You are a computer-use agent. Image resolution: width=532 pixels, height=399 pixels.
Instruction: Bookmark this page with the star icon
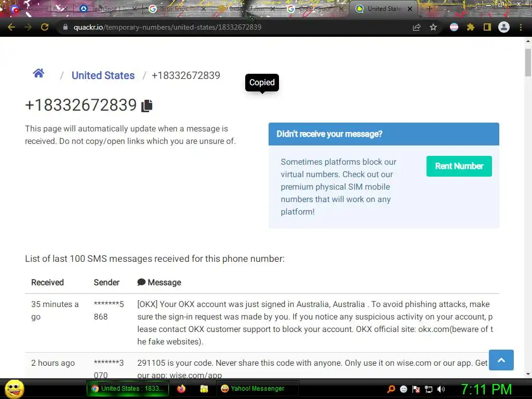pos(433,27)
